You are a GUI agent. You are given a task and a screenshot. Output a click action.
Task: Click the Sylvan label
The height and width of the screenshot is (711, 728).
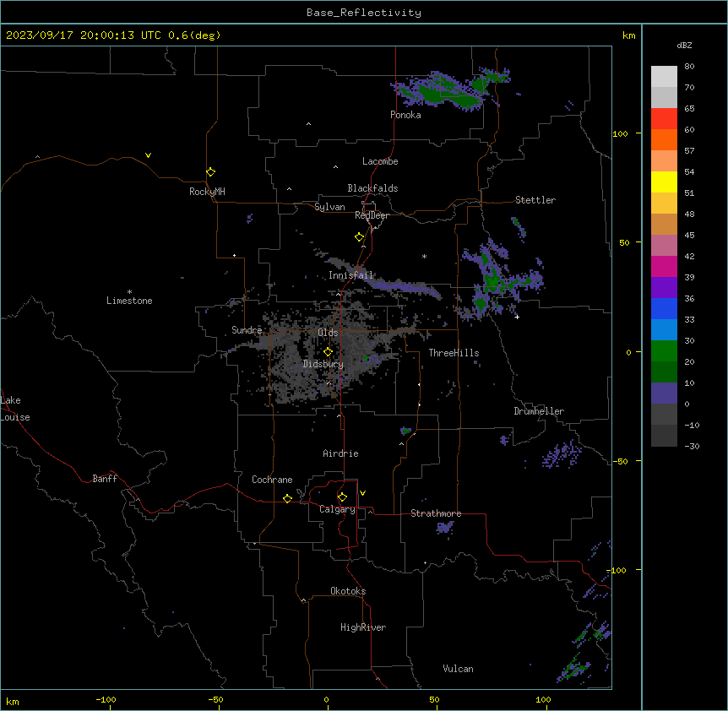pos(329,207)
